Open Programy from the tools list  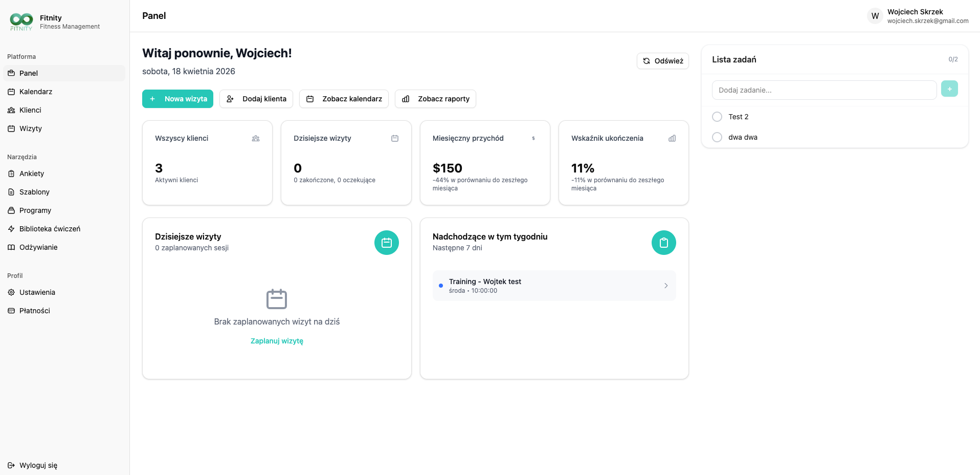pyautogui.click(x=35, y=210)
